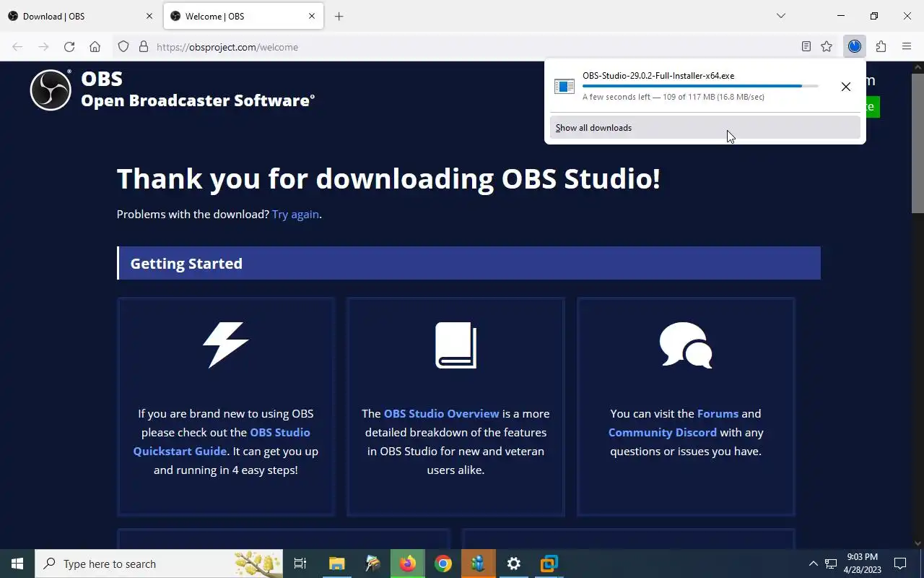Click the taskbar clock and date
The width and height of the screenshot is (924, 578).
(863, 564)
